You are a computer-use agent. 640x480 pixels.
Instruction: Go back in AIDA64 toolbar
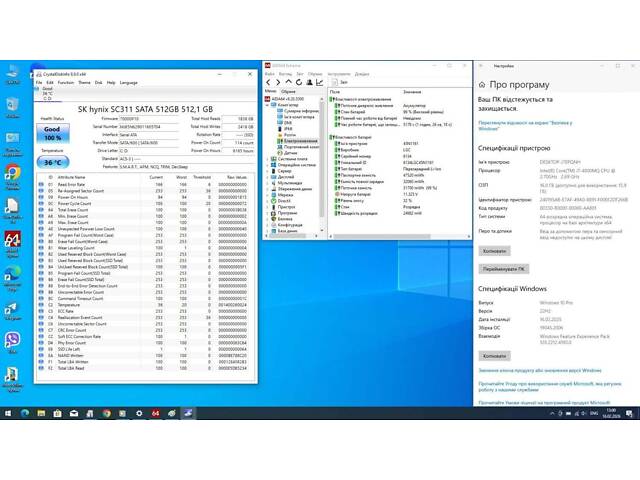(269, 82)
